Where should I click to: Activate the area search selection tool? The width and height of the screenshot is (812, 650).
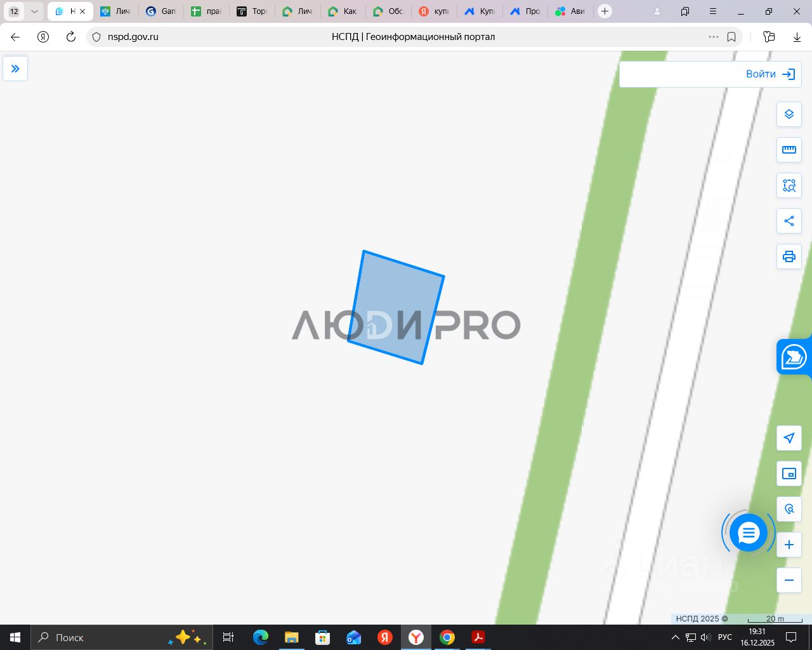(789, 185)
